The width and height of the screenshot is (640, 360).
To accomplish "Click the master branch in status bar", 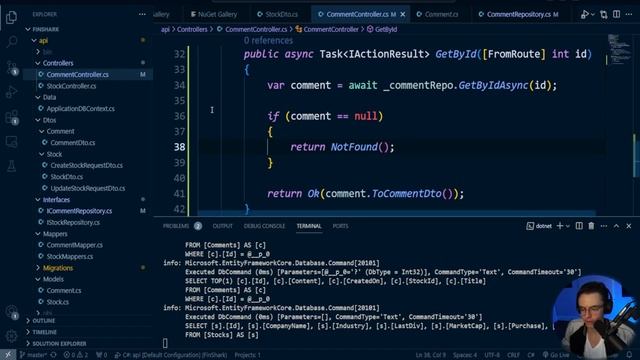I will (33, 355).
